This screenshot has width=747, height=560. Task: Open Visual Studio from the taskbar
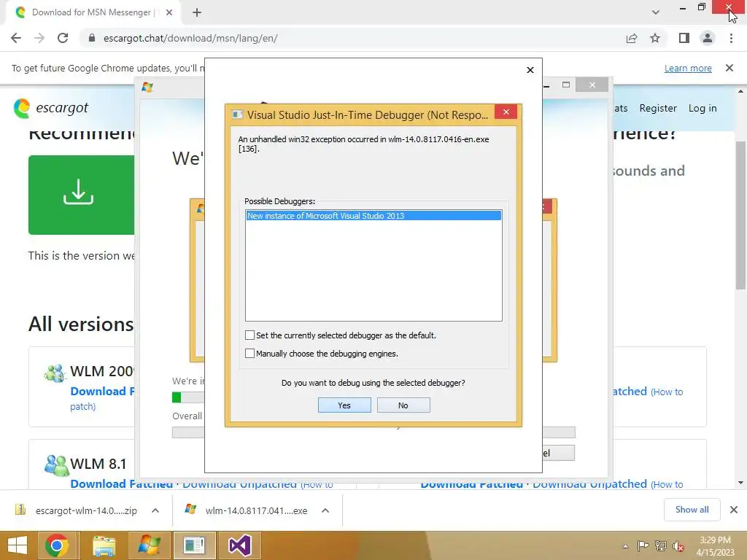click(239, 545)
